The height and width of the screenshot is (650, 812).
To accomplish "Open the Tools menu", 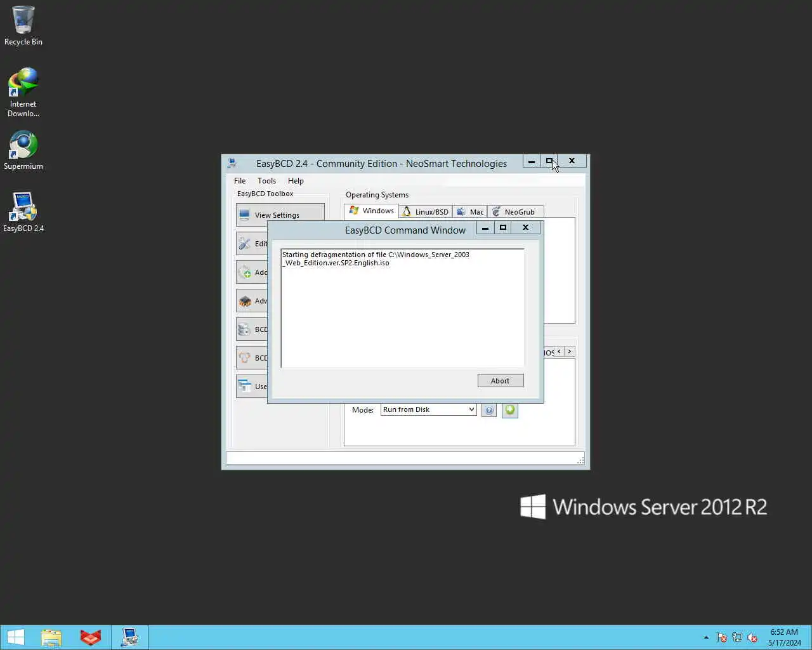I will point(266,181).
